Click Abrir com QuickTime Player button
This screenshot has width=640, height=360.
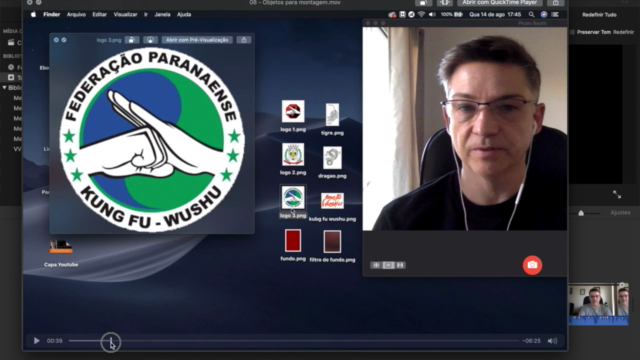(x=499, y=2)
